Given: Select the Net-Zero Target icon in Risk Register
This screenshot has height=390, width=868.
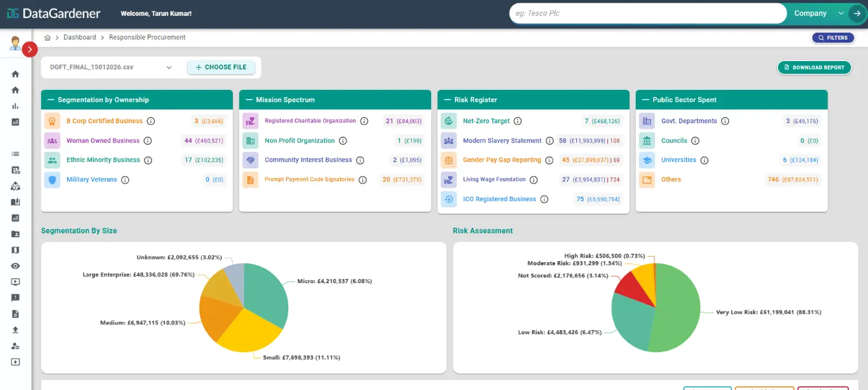Looking at the screenshot, I should 448,120.
